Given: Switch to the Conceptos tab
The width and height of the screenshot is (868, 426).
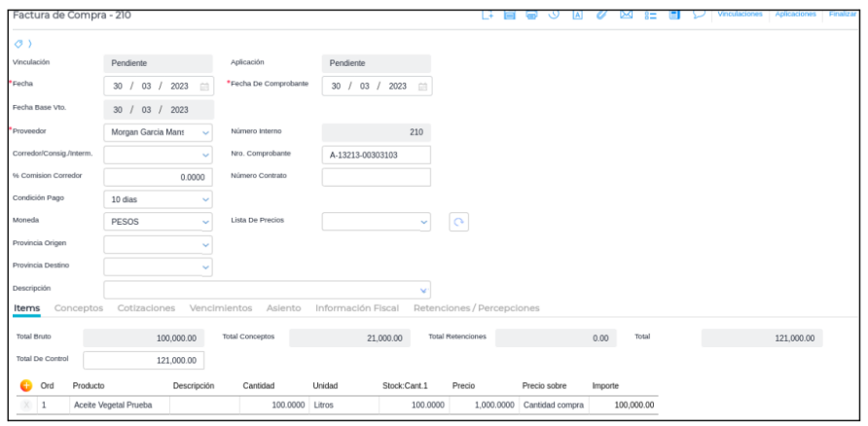Looking at the screenshot, I should 79,308.
